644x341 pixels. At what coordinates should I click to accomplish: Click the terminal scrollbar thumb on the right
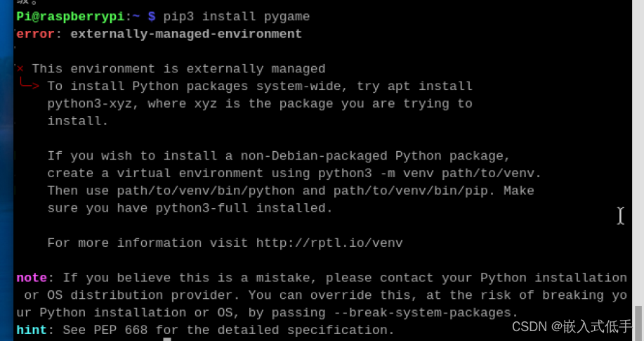pyautogui.click(x=638, y=322)
